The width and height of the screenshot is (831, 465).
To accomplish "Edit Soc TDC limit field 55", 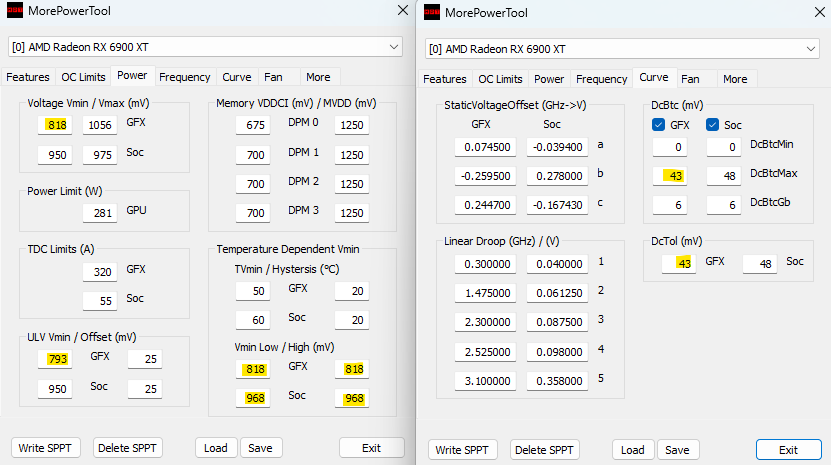I will [100, 301].
